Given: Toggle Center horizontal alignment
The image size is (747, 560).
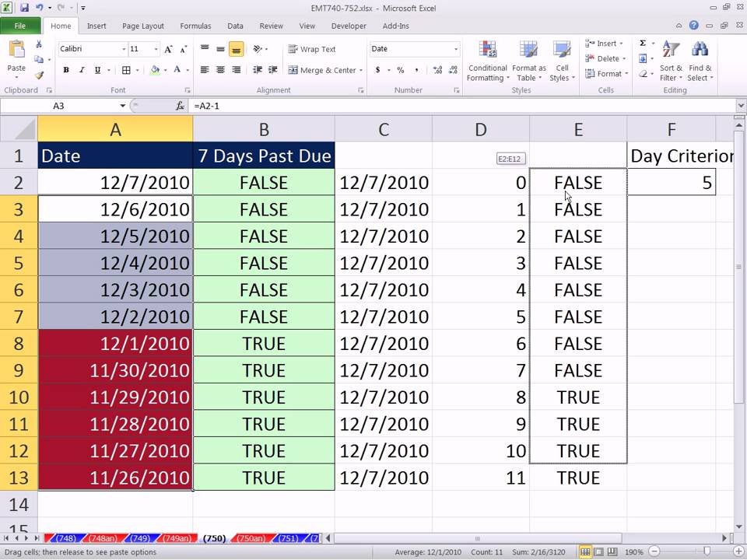Looking at the screenshot, I should coord(220,70).
